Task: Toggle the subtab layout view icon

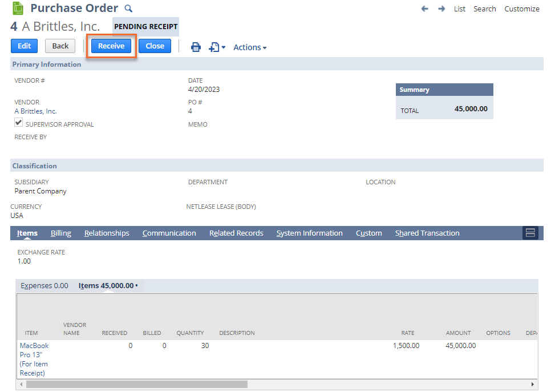Action: click(530, 233)
